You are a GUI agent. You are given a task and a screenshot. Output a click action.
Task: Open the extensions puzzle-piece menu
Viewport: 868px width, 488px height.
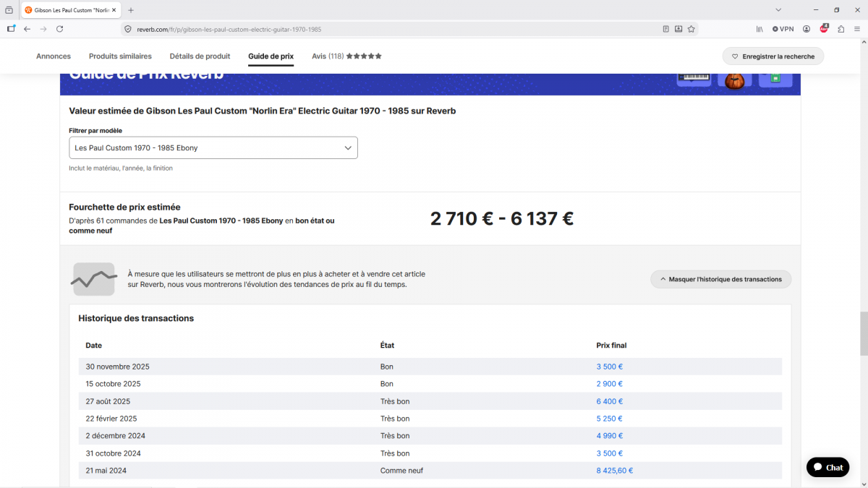(841, 29)
